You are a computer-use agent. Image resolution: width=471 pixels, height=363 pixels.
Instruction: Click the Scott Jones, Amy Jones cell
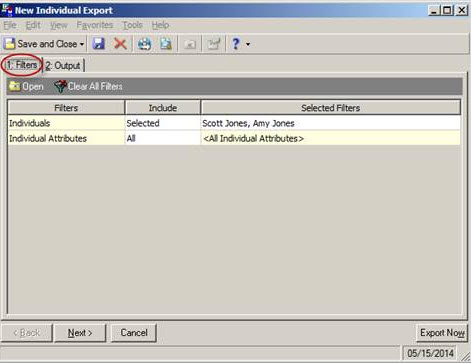[331, 123]
